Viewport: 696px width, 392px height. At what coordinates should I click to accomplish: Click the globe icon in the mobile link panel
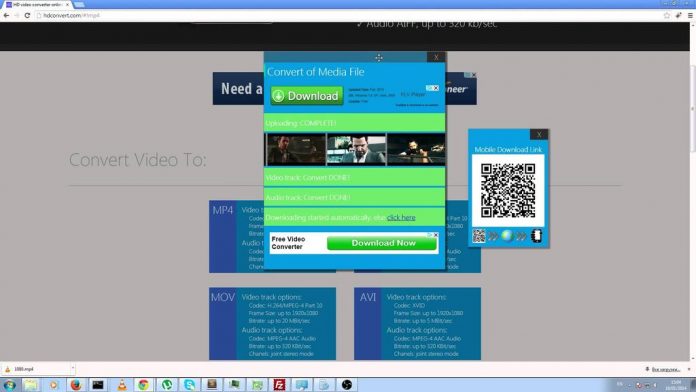pyautogui.click(x=507, y=236)
